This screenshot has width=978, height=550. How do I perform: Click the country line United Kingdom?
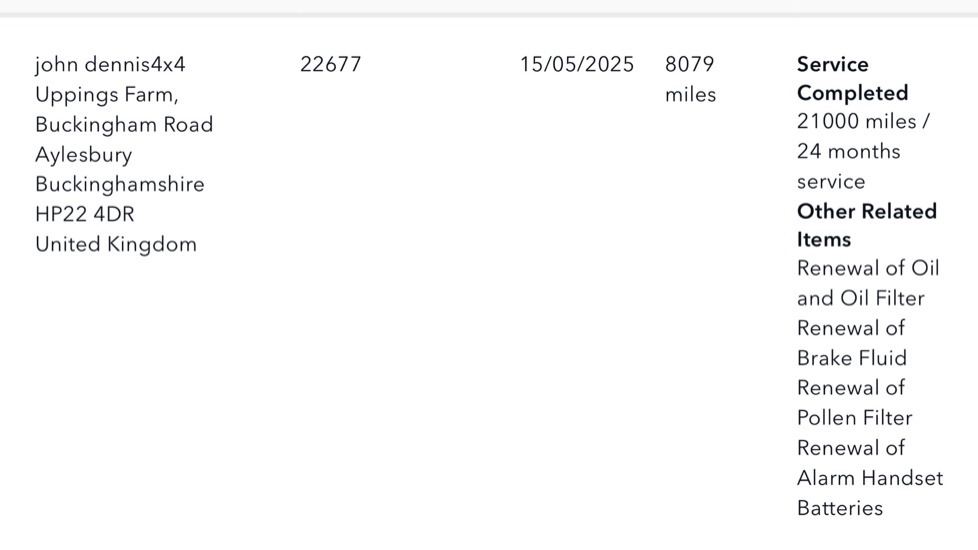[116, 245]
